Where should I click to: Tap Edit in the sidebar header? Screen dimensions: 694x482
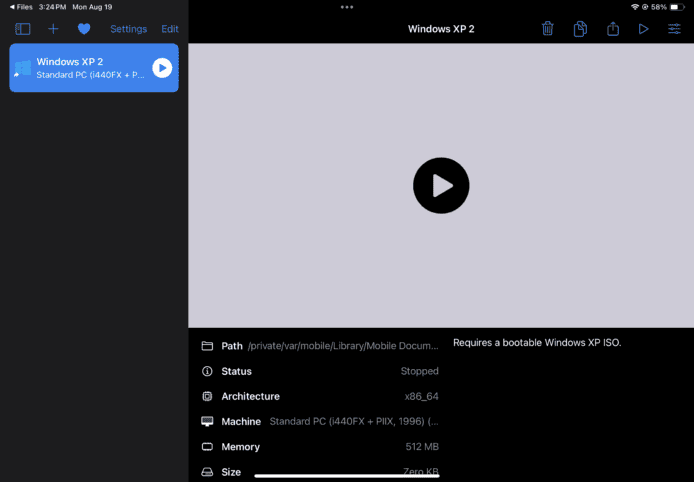[170, 29]
